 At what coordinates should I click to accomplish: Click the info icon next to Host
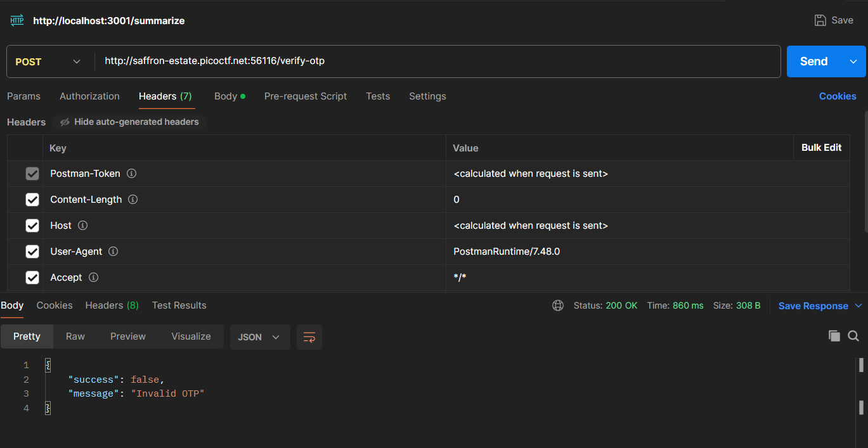click(x=83, y=226)
